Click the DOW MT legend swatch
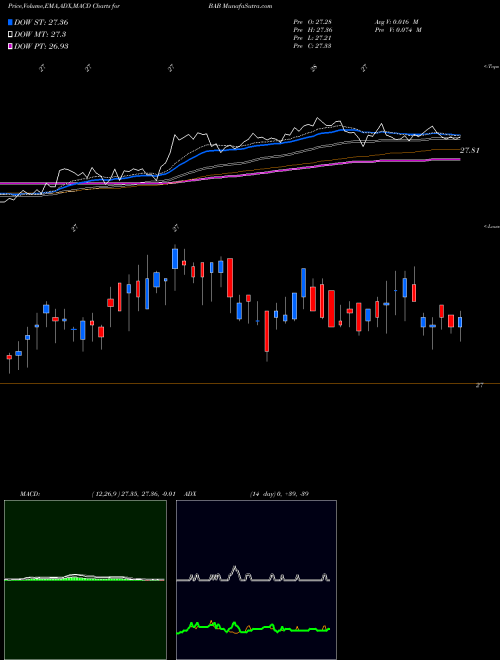Viewport: 500px width, 660px height. pyautogui.click(x=11, y=34)
